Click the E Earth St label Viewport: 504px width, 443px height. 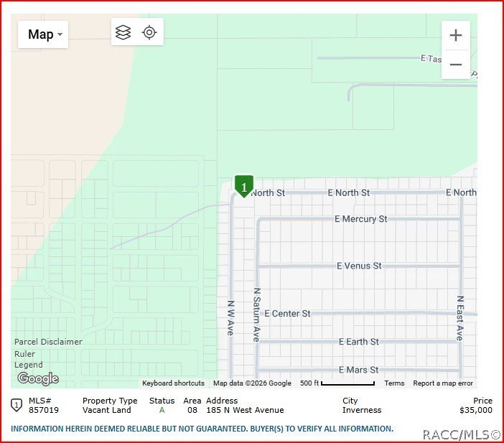pyautogui.click(x=359, y=342)
